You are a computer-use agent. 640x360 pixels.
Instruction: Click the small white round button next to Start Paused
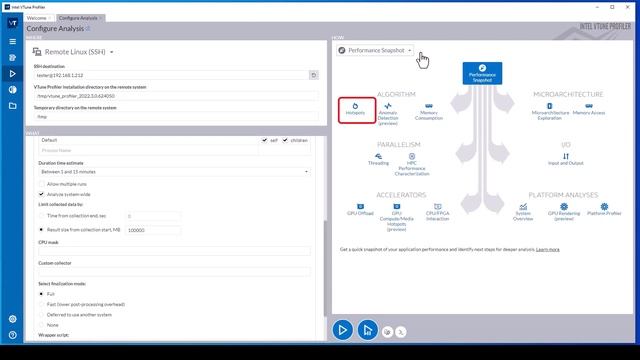coord(387,332)
